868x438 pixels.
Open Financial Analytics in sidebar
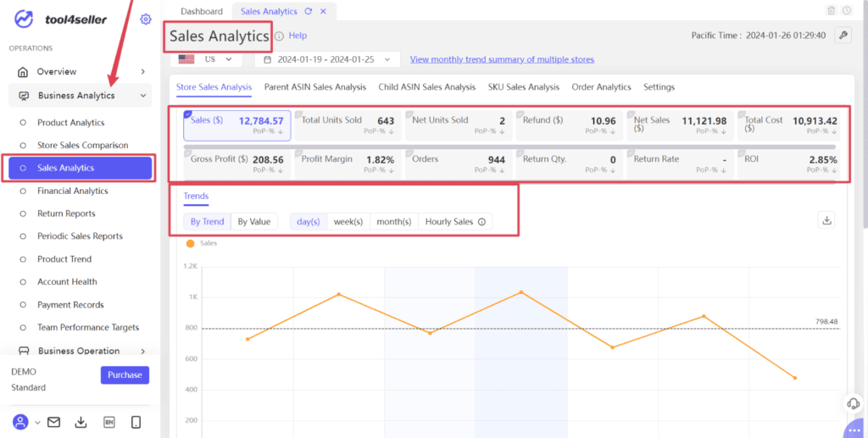click(x=73, y=191)
